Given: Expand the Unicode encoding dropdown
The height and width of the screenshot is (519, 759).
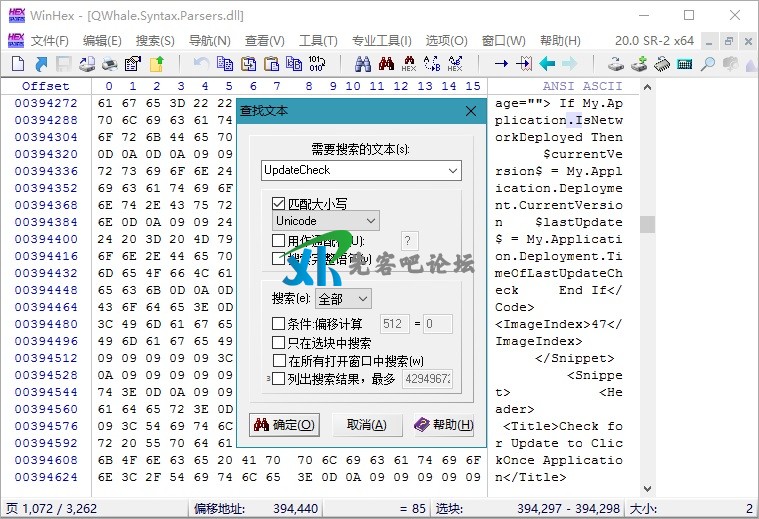Looking at the screenshot, I should pyautogui.click(x=326, y=220).
